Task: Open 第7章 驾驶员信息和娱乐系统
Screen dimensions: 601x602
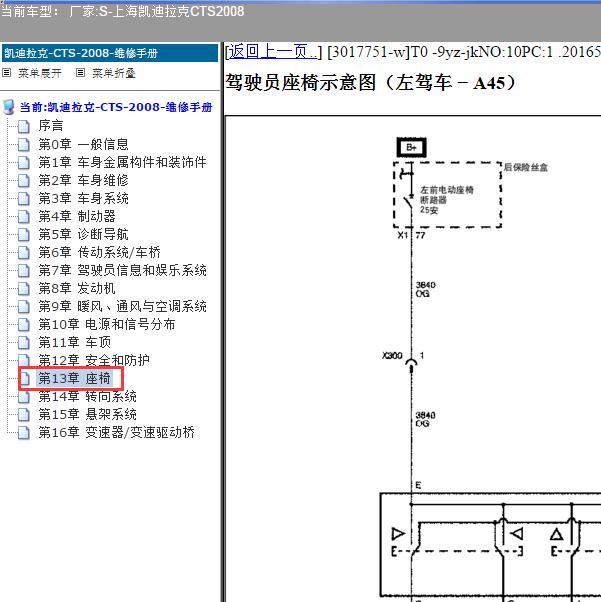Action: point(123,270)
